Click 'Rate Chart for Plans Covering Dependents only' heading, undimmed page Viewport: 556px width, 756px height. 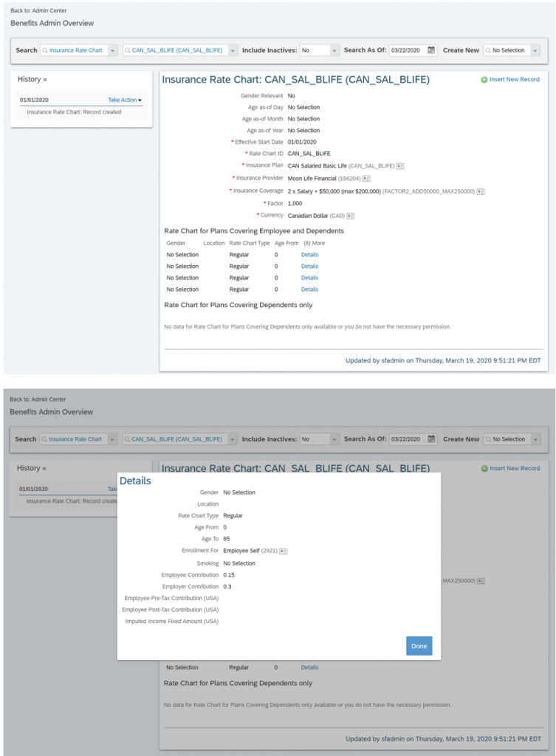[238, 305]
